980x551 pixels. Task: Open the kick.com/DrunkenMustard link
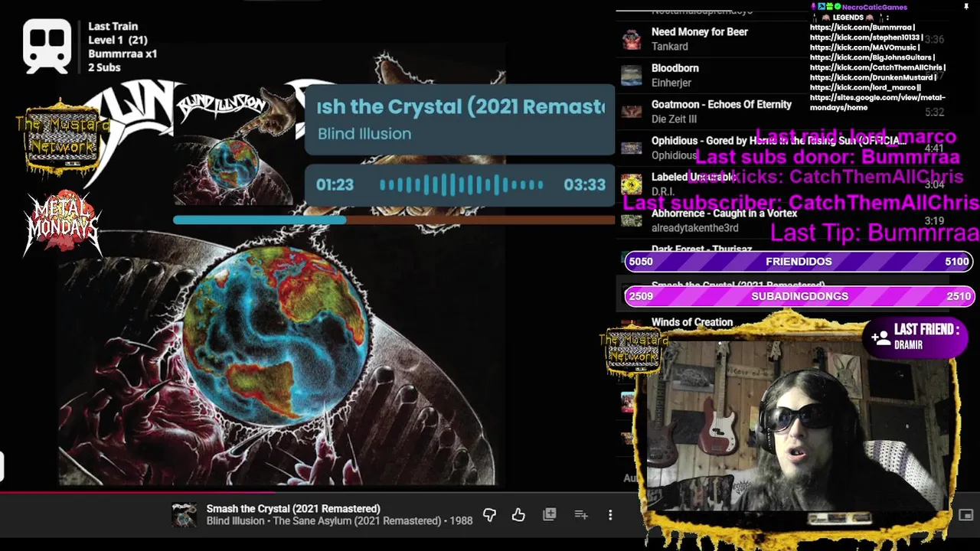point(872,77)
